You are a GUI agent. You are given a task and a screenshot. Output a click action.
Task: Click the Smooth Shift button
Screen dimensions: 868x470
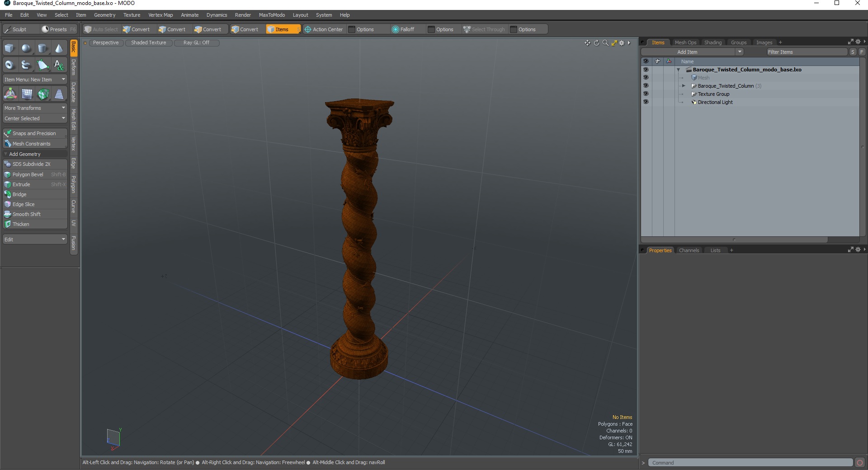pos(35,214)
